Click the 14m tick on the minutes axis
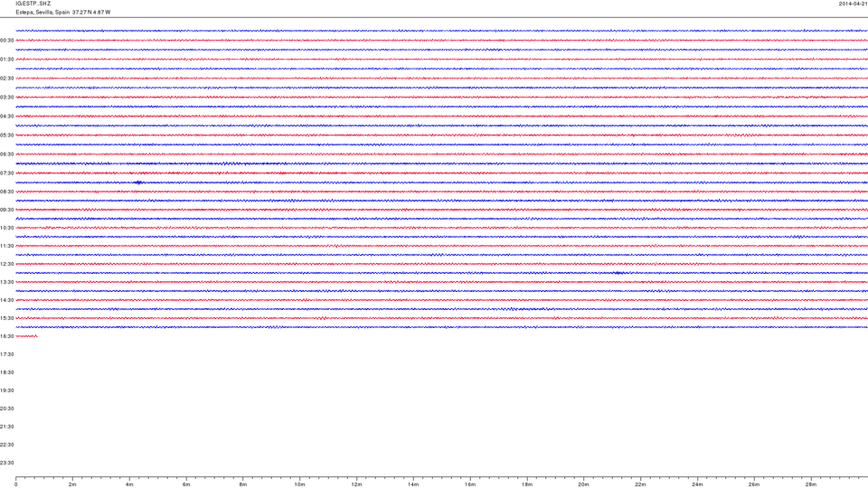Image resolution: width=868 pixels, height=488 pixels. [x=413, y=484]
